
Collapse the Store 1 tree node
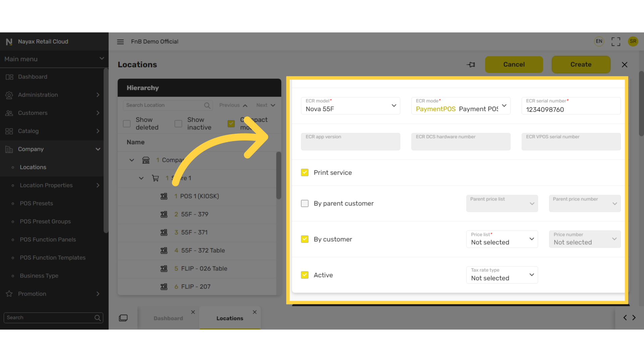pyautogui.click(x=141, y=178)
